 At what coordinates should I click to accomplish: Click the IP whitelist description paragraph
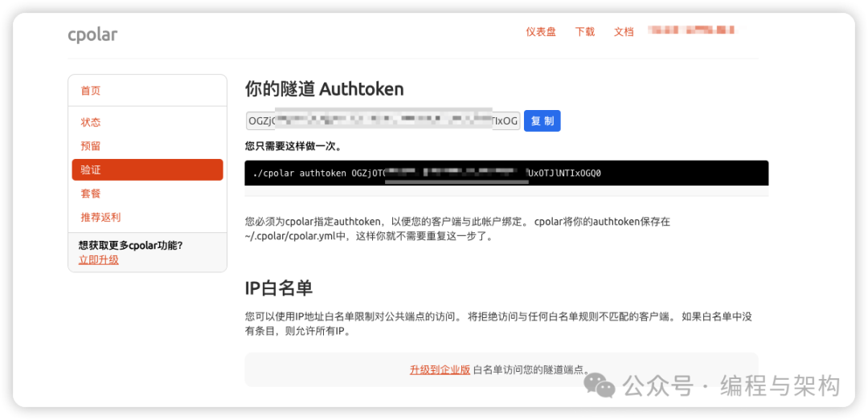497,324
